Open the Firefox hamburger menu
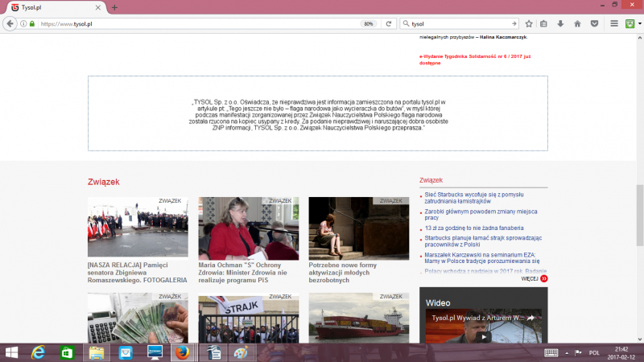This screenshot has width=644, height=362. (614, 24)
